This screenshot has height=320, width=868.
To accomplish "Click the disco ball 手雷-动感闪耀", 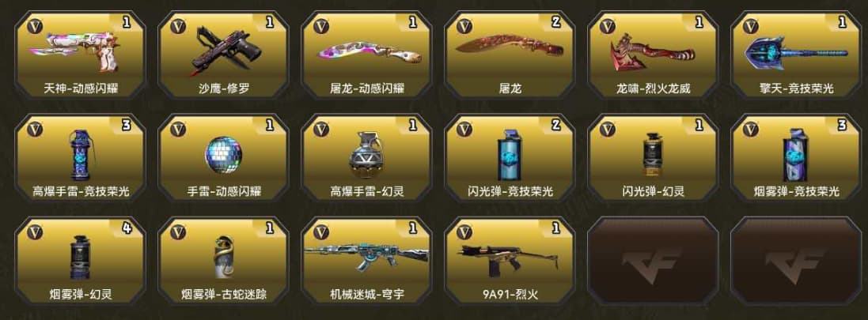I will 224,157.
